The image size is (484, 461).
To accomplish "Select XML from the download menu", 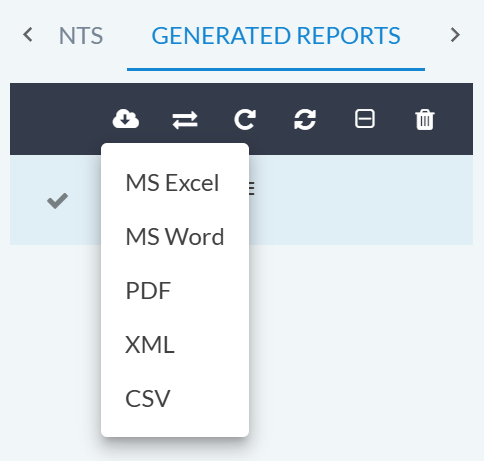I will (x=150, y=345).
